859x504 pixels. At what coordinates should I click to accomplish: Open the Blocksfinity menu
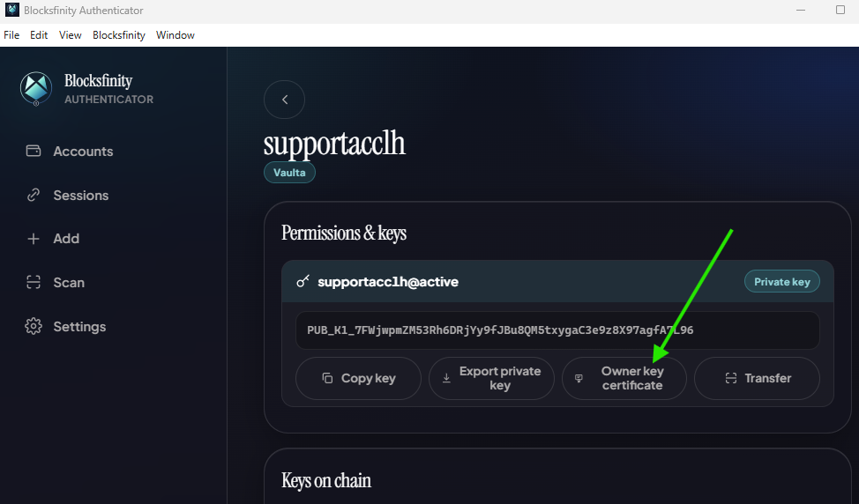pos(119,35)
